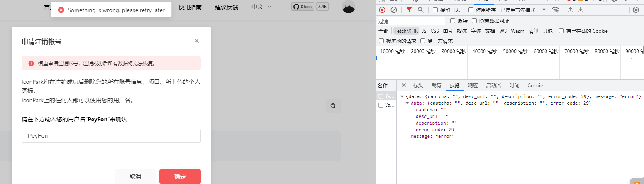Export HAR file download icon
The image size is (644, 184).
(581, 10)
